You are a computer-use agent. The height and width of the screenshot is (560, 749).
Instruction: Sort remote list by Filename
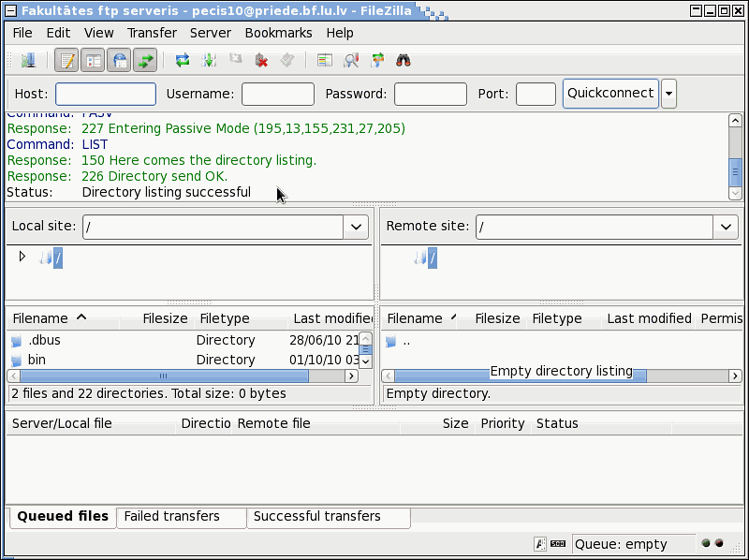(x=419, y=318)
